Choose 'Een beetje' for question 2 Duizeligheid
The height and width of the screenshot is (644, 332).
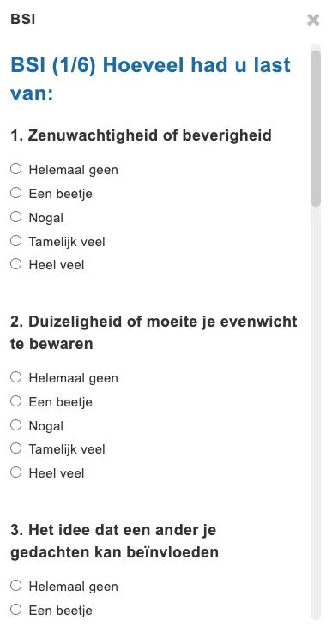pyautogui.click(x=16, y=400)
